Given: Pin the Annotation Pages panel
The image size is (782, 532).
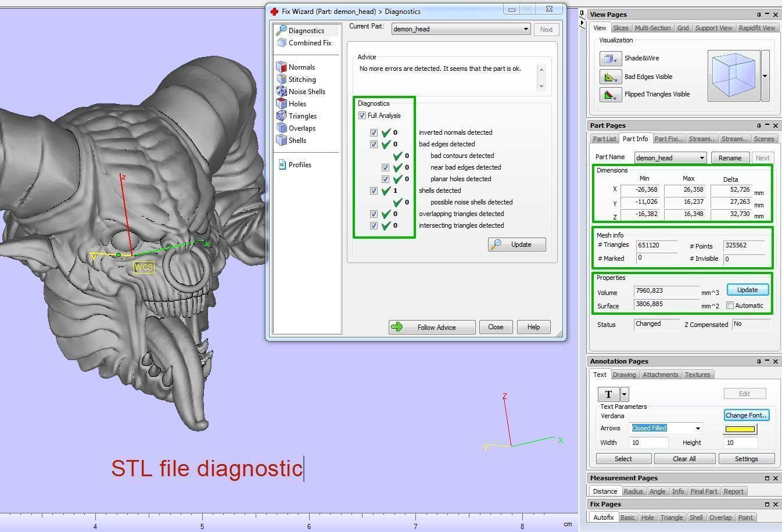Looking at the screenshot, I should (758, 361).
